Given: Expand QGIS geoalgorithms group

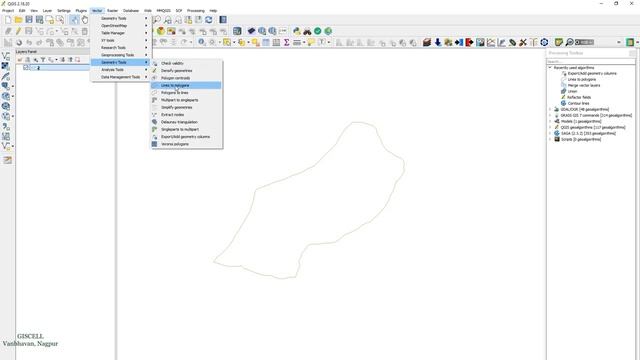Looking at the screenshot, I should point(550,127).
